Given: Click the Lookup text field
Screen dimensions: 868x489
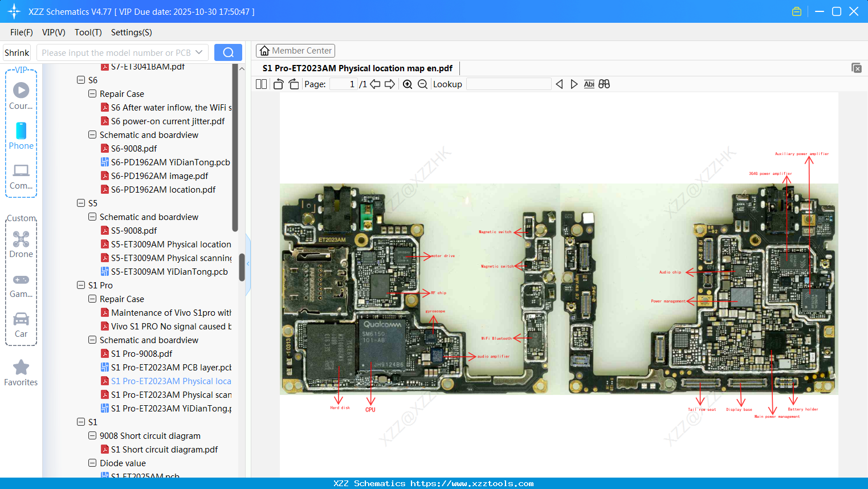Looking at the screenshot, I should pyautogui.click(x=509, y=84).
